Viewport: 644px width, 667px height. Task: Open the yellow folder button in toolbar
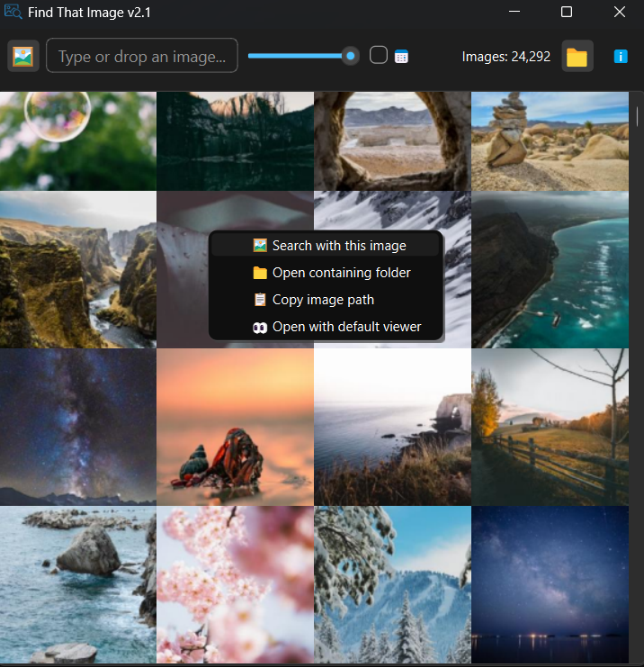(x=577, y=56)
